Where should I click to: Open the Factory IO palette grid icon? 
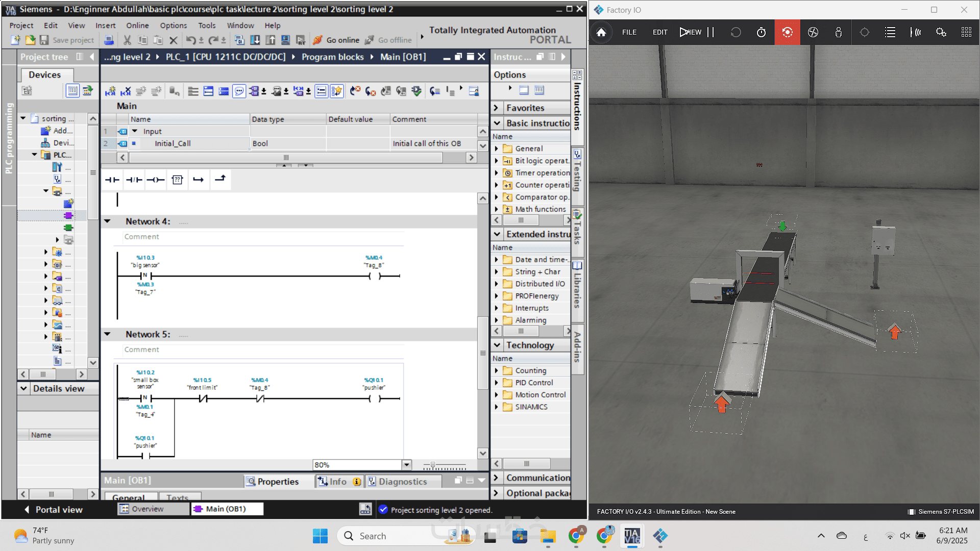coord(966,32)
